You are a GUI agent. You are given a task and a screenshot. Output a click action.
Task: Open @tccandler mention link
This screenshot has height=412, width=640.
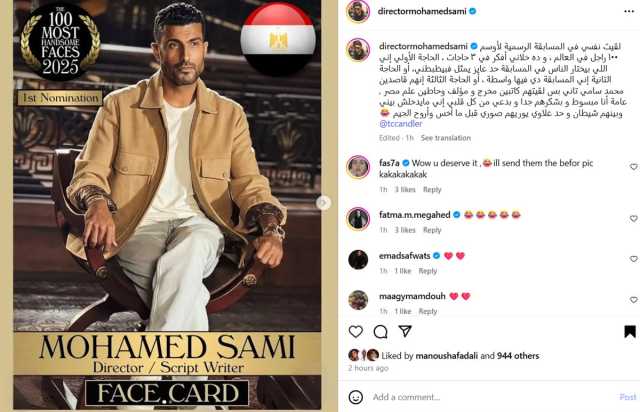(x=400, y=124)
